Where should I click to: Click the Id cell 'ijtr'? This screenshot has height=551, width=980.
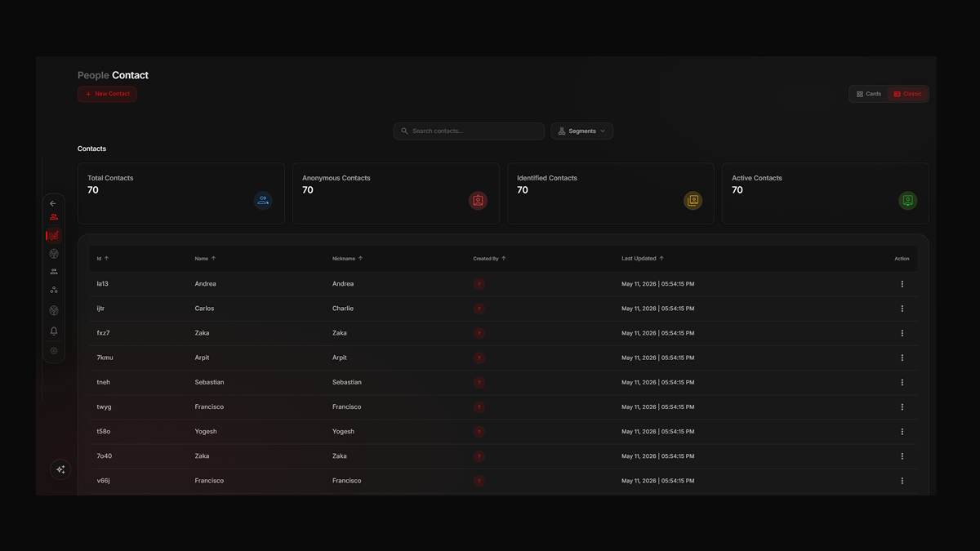[101, 309]
